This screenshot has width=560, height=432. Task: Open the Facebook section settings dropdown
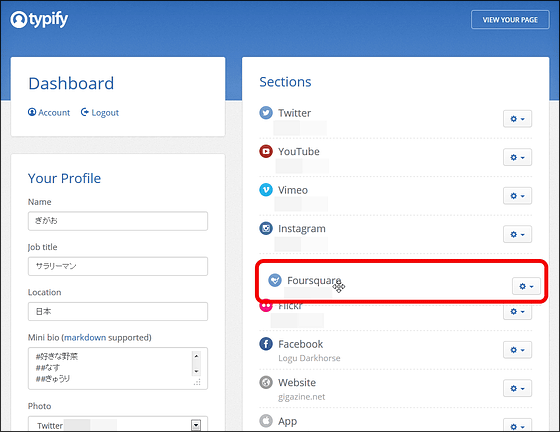point(517,350)
